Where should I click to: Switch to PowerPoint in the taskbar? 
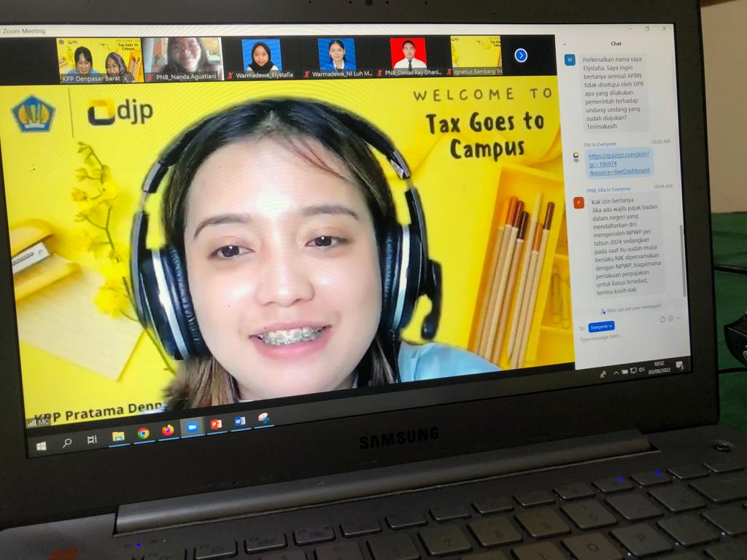point(216,424)
